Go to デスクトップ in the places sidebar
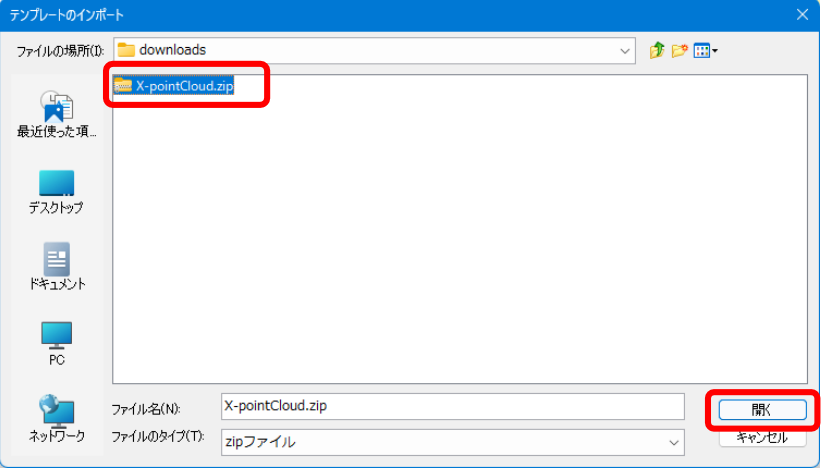This screenshot has height=470, width=822. click(x=57, y=192)
